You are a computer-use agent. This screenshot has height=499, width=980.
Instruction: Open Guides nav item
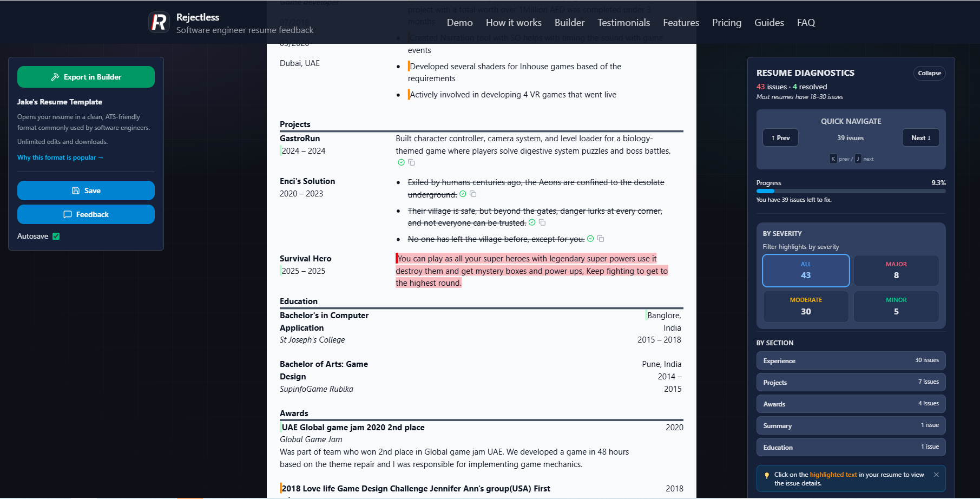769,23
